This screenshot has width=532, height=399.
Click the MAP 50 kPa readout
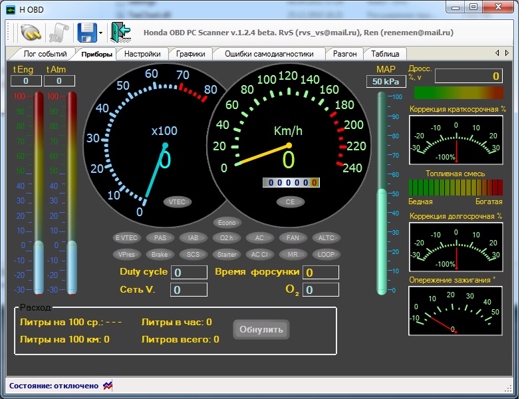(386, 81)
